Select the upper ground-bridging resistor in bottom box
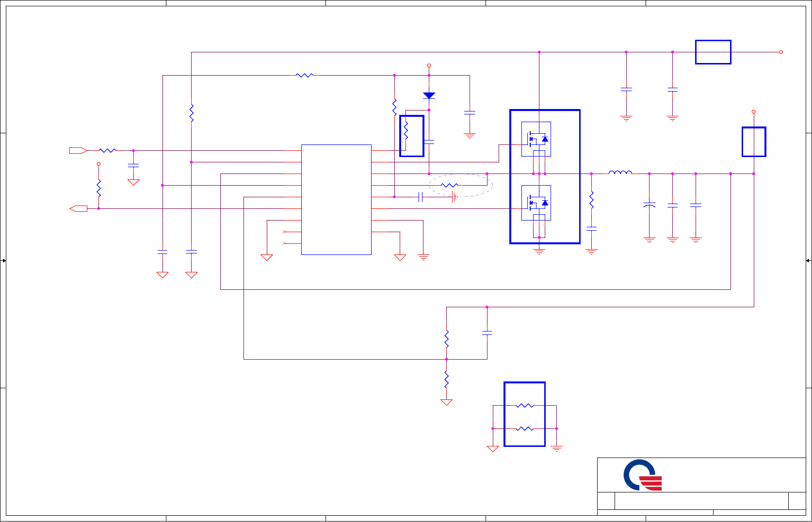This screenshot has height=522, width=812. tap(525, 406)
